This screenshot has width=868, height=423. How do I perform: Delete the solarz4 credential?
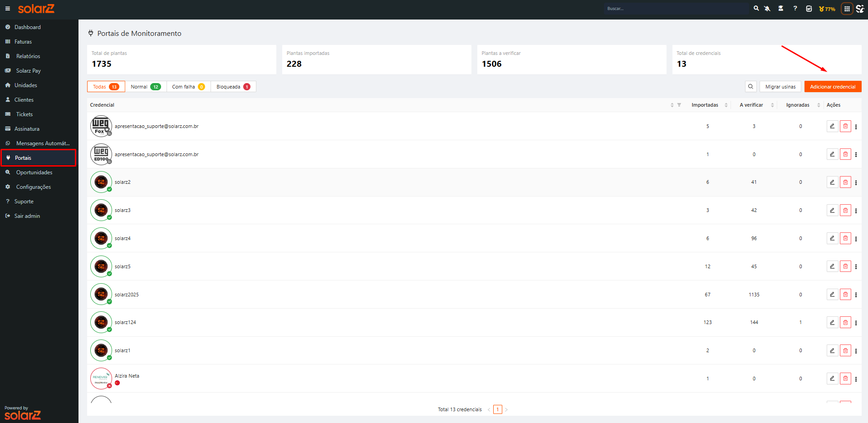pos(845,238)
